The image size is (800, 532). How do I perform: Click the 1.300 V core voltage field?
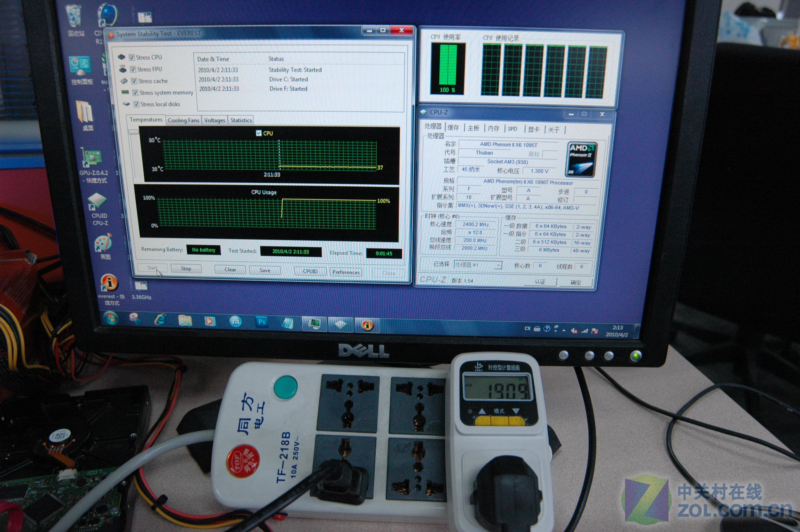coord(539,171)
